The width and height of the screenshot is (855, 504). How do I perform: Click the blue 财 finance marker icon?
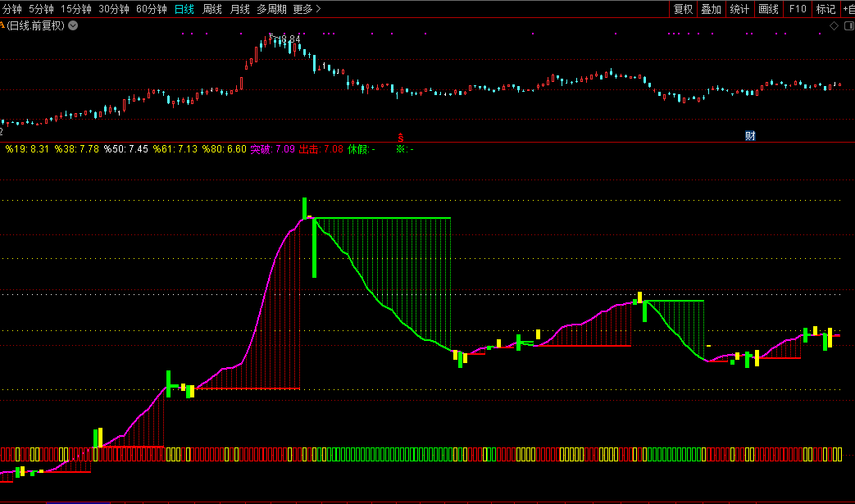(749, 136)
